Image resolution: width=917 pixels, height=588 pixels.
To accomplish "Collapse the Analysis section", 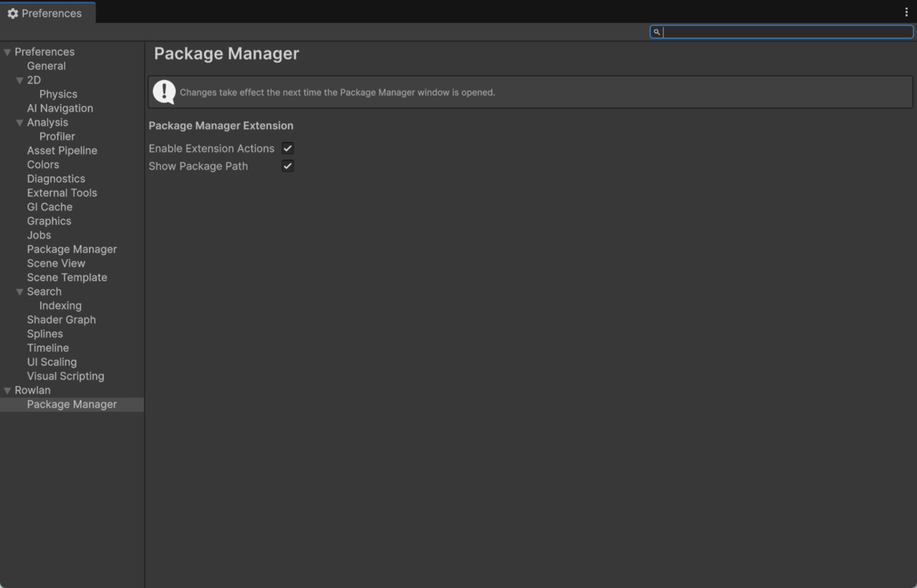I will point(19,122).
